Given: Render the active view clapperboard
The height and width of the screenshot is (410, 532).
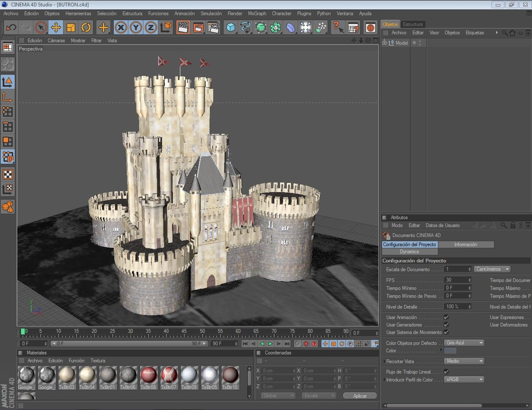Looking at the screenshot, I should pos(183,27).
